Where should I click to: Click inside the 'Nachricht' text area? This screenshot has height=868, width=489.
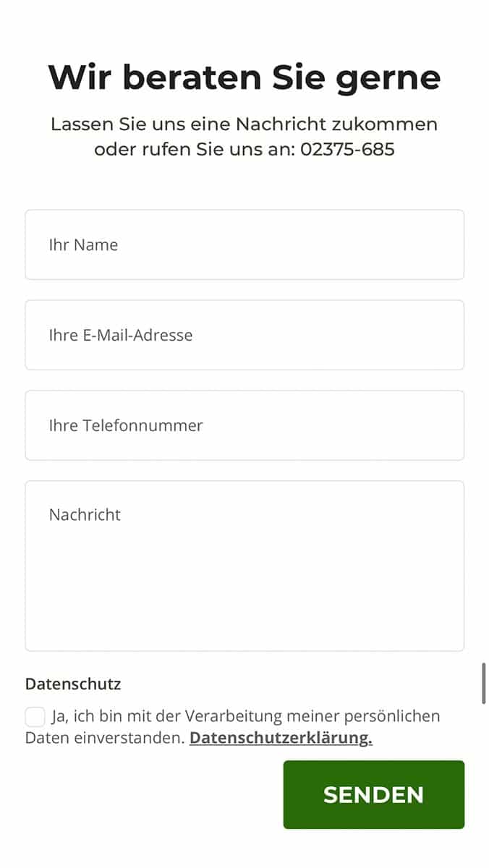coord(244,566)
